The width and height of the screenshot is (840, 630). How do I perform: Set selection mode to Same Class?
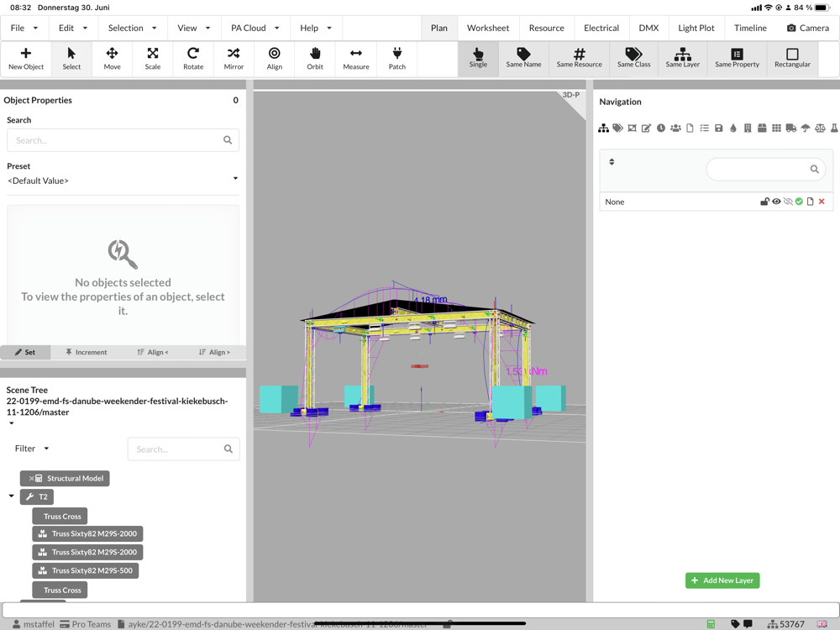[633, 59]
